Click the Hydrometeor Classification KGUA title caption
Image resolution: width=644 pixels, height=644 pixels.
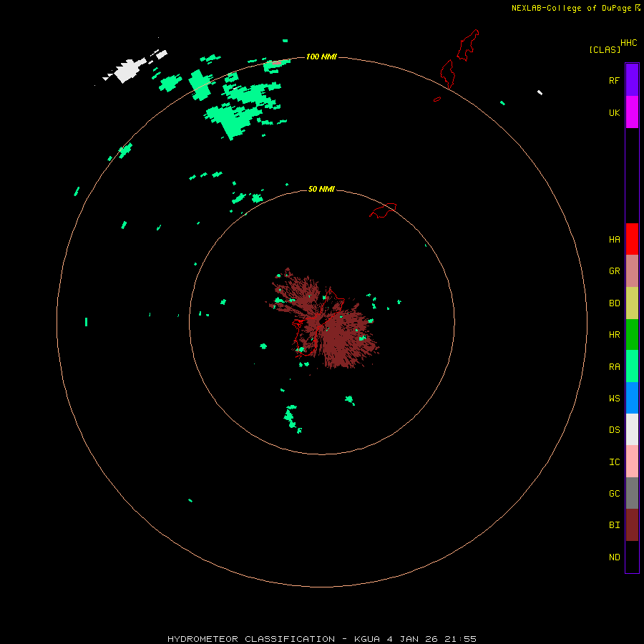(x=321, y=639)
